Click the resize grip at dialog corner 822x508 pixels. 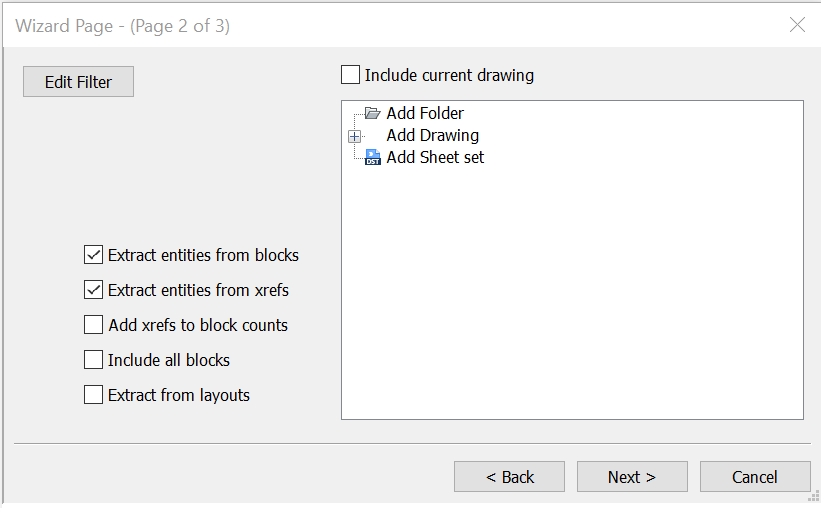(814, 496)
